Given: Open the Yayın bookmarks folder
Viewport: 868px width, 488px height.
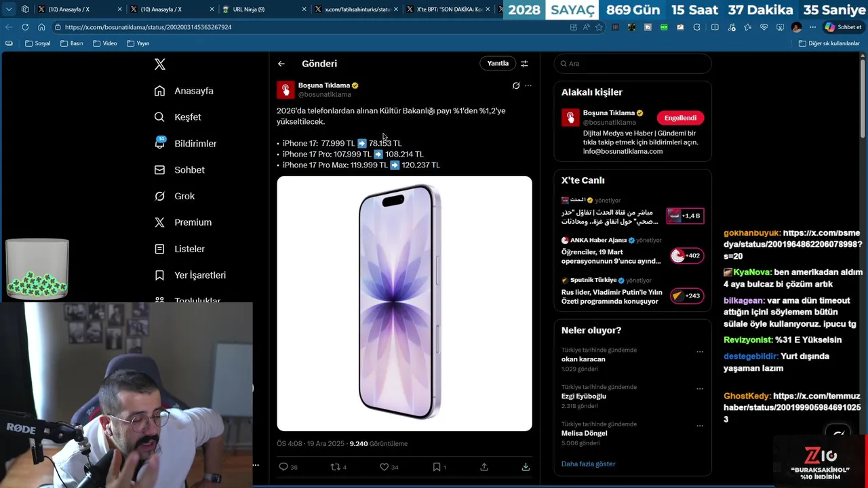Looking at the screenshot, I should (138, 43).
